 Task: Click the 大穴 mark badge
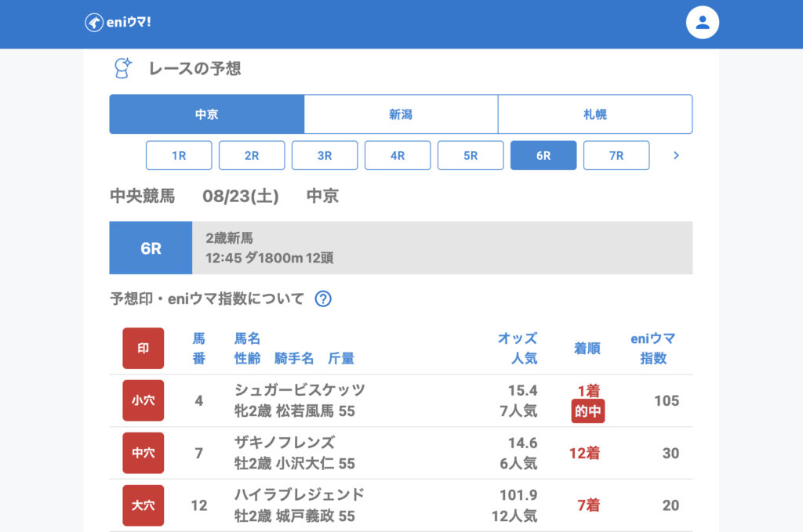pyautogui.click(x=144, y=505)
